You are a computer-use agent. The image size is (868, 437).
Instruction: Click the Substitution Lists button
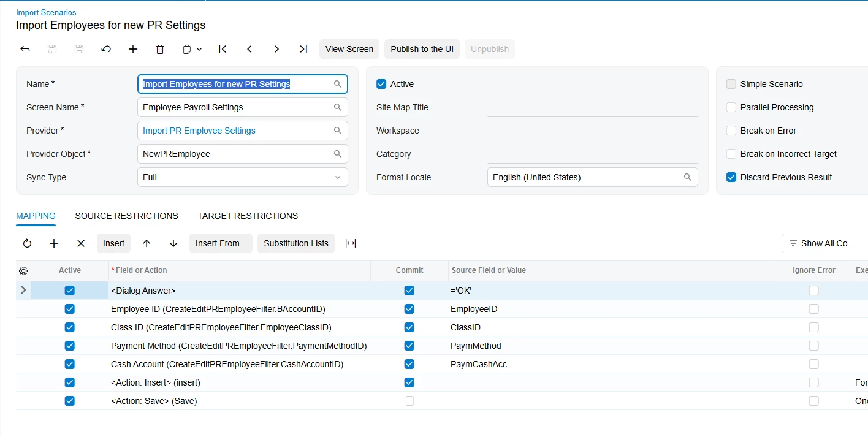[296, 243]
